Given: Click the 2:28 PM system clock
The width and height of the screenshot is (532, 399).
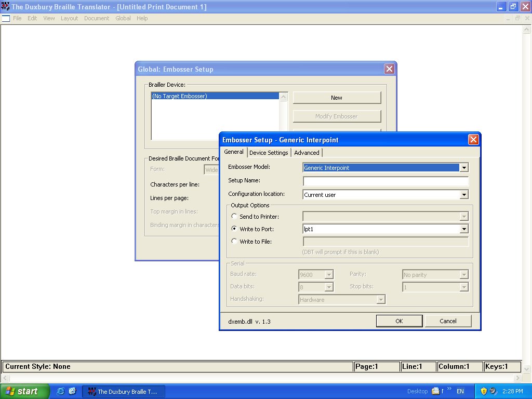Looking at the screenshot, I should point(513,391).
